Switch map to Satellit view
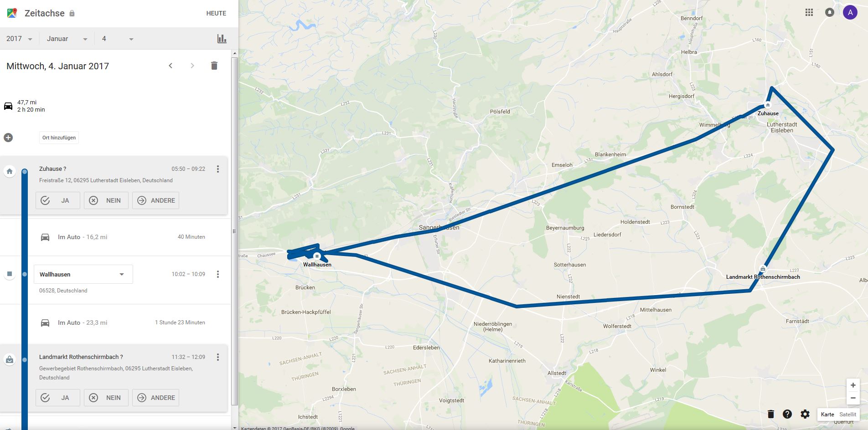 (848, 415)
